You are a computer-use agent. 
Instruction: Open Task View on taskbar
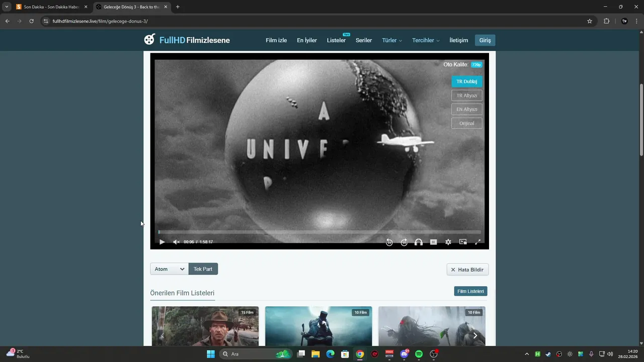pyautogui.click(x=301, y=354)
